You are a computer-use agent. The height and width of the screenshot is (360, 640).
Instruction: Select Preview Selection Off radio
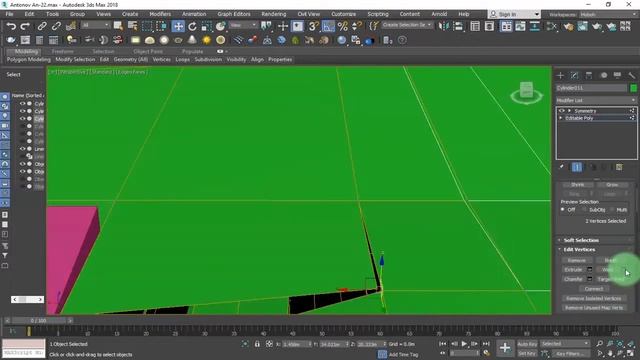(x=563, y=209)
